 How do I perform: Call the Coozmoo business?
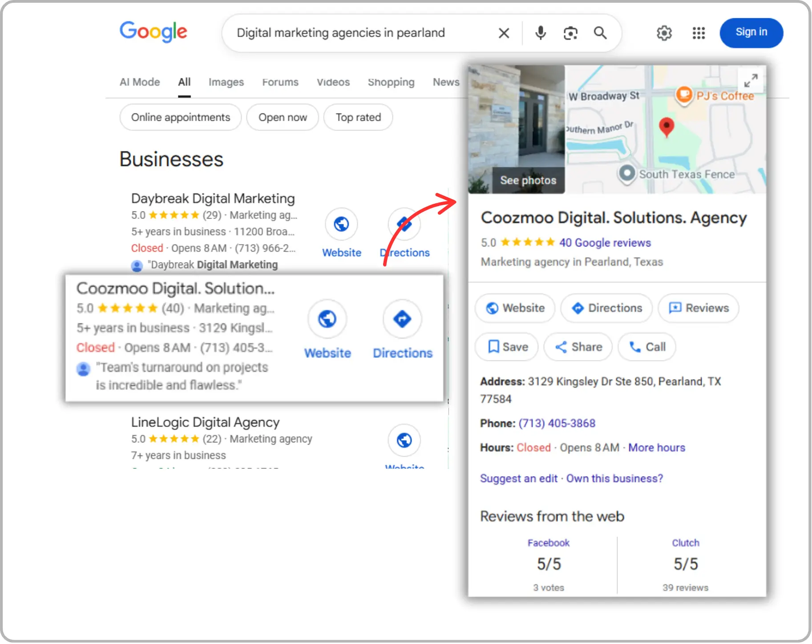point(647,347)
